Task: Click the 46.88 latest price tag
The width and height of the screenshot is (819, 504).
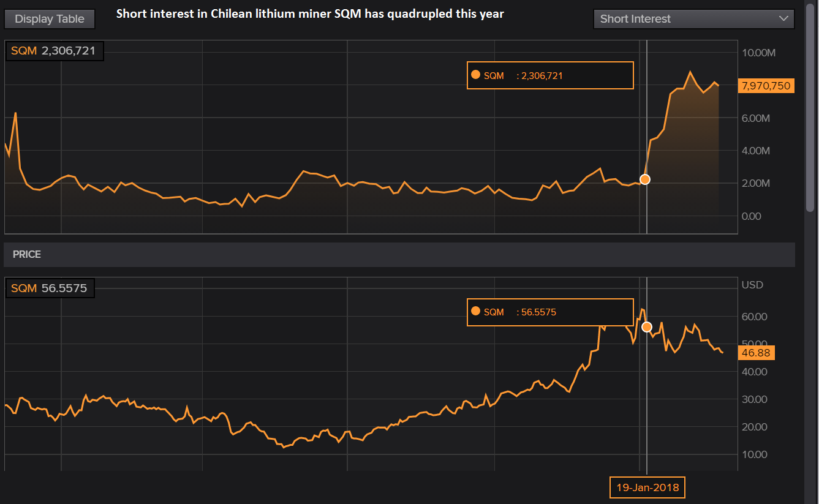Action: 758,353
